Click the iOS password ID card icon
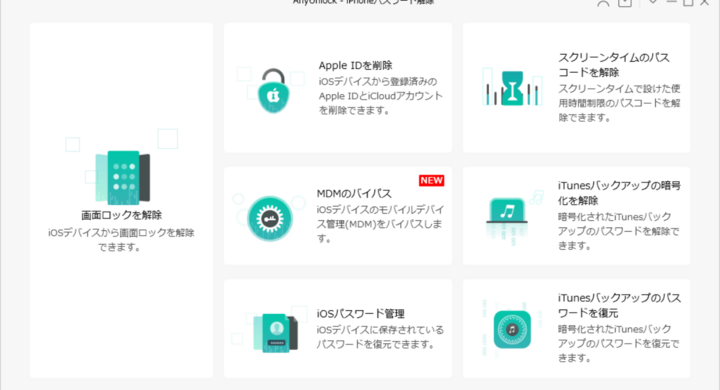The width and height of the screenshot is (720, 390). (x=276, y=333)
